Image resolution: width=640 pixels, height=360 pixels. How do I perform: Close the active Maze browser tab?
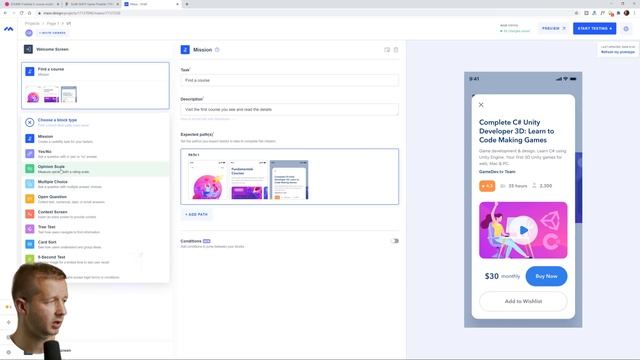pos(177,4)
